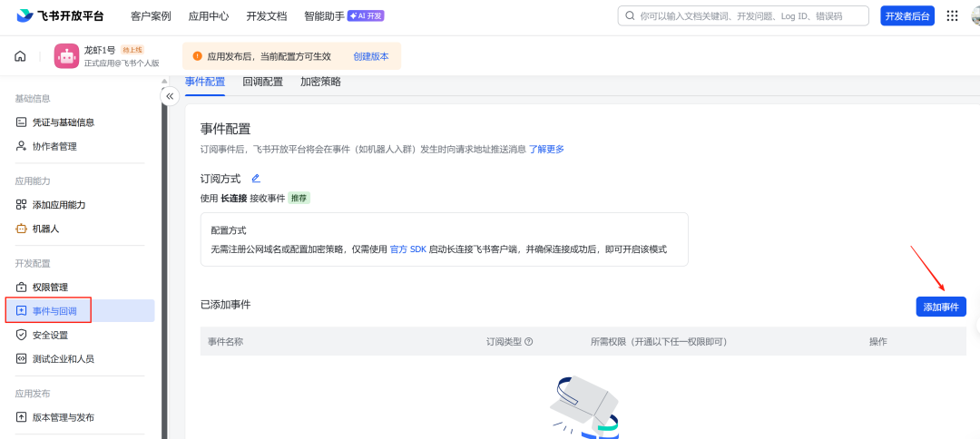
Task: Click the 添加事件 button
Action: (941, 307)
